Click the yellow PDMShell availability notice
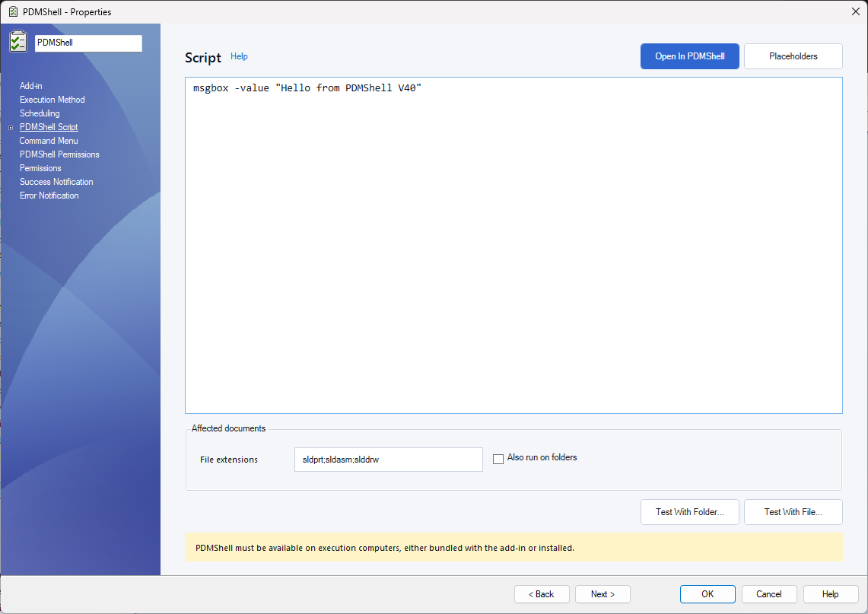Viewport: 868px width, 614px height. 513,548
